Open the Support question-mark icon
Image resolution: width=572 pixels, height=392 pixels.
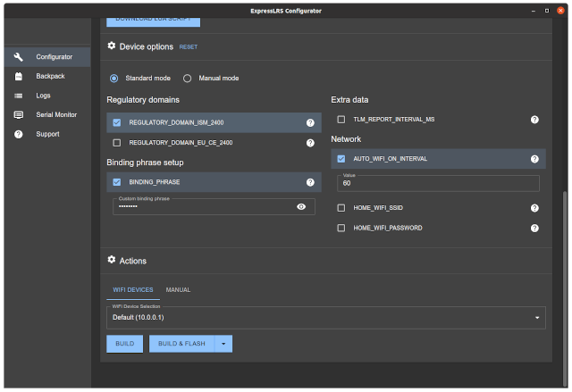click(18, 134)
